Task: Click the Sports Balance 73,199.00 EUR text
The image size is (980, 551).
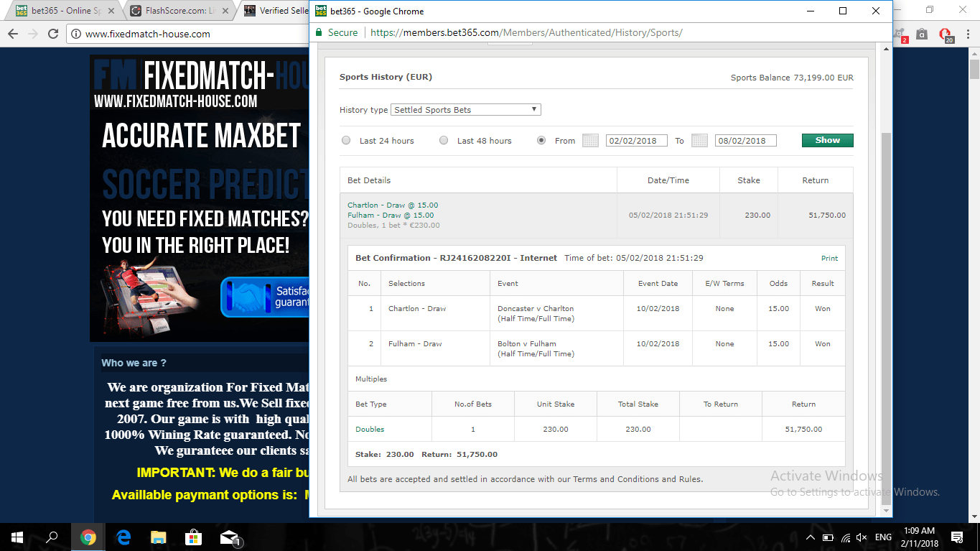Action: 792,78
